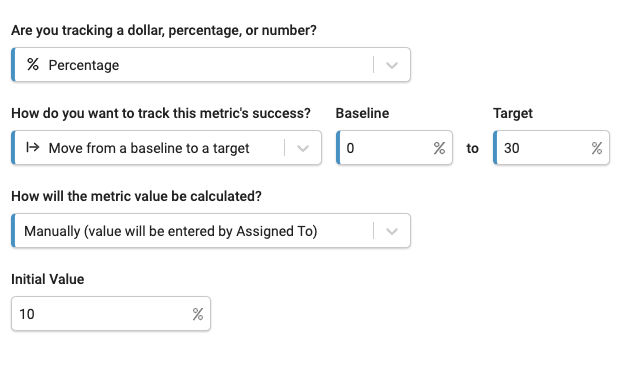Viewport: 621px width, 380px height.
Task: Click the 'How will the metric value be calculated?' label
Action: 136,196
